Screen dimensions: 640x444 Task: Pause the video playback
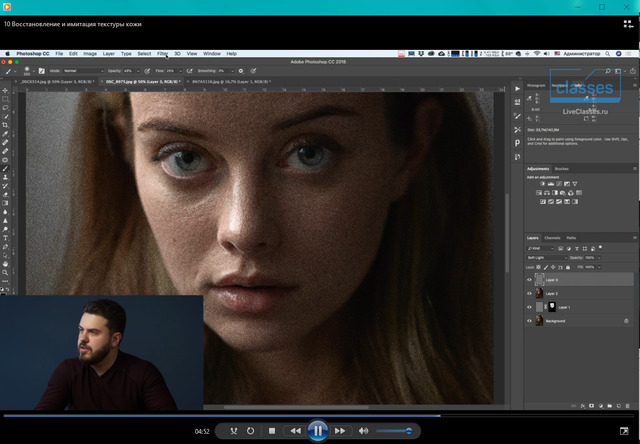coord(317,431)
